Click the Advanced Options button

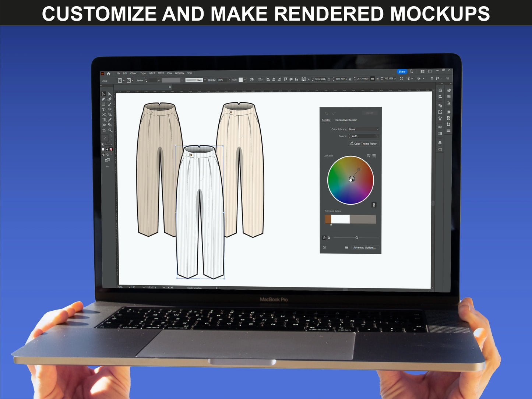point(364,248)
